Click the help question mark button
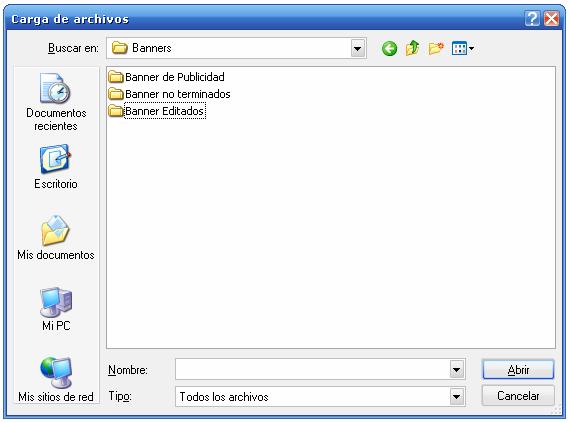 point(532,18)
